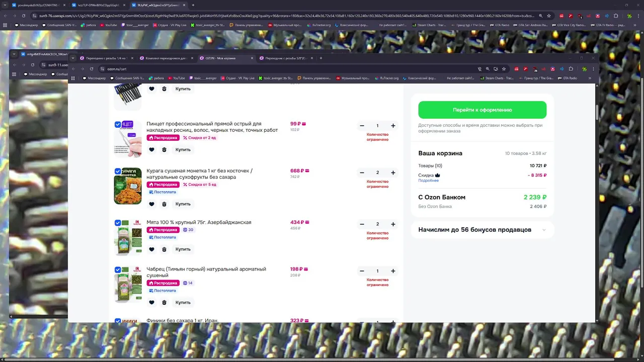Click Перейти к оформлению green button

pyautogui.click(x=482, y=110)
